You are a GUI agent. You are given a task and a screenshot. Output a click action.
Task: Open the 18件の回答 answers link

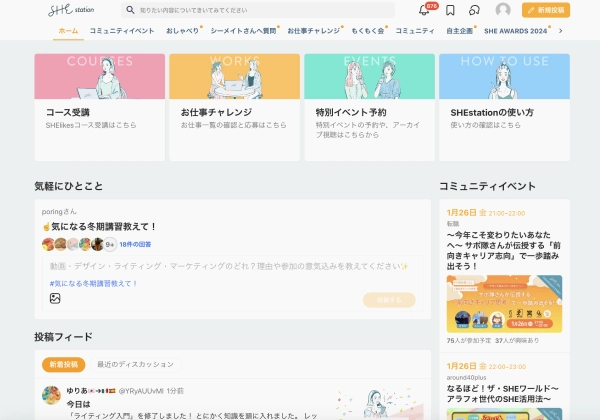coord(139,244)
